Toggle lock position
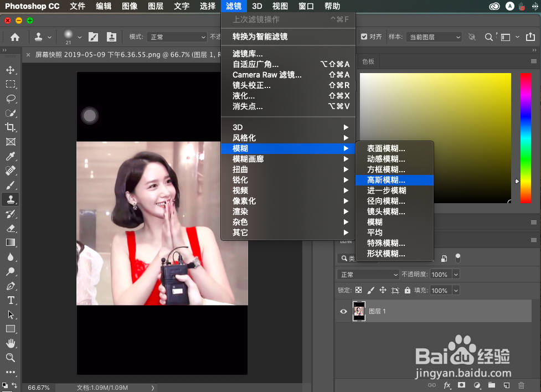This screenshot has width=541, height=392. (x=383, y=290)
